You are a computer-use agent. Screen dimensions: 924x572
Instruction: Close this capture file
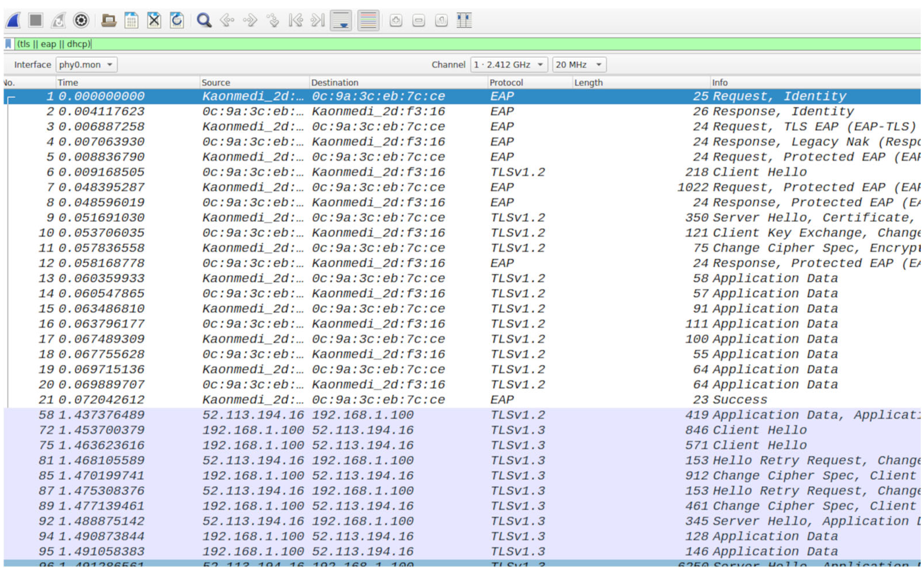click(154, 21)
